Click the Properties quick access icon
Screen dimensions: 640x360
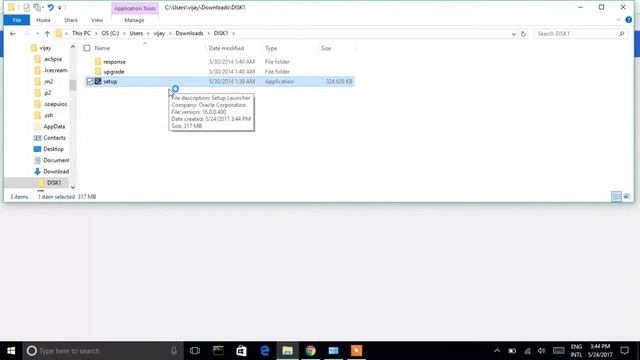click(x=27, y=7)
